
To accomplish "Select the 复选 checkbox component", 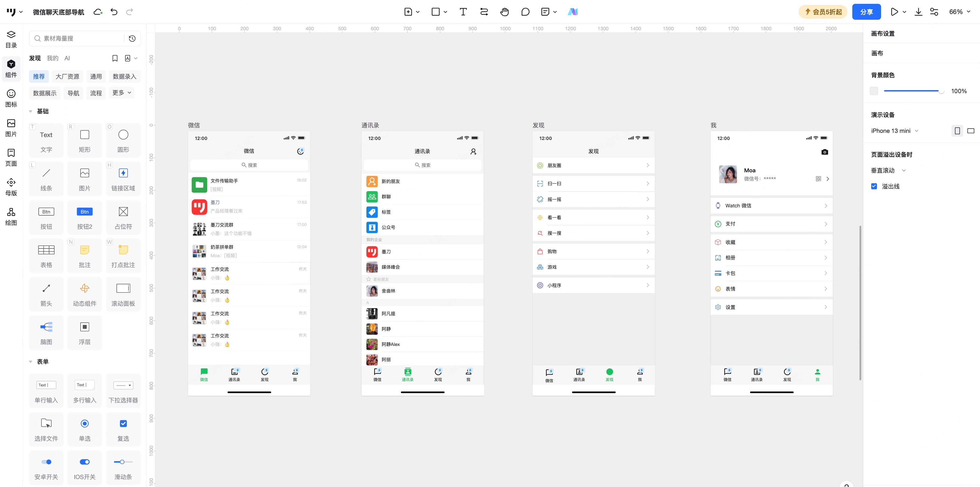I will click(123, 429).
